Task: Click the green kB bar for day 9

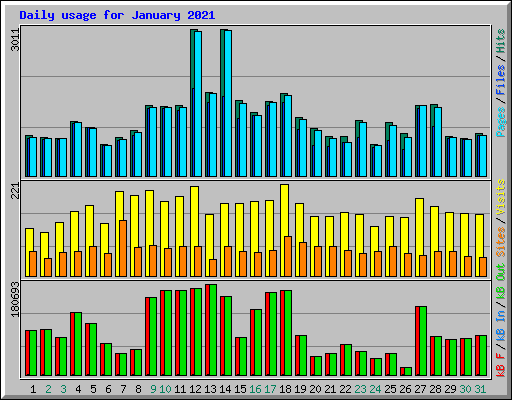Action: [x=153, y=337]
